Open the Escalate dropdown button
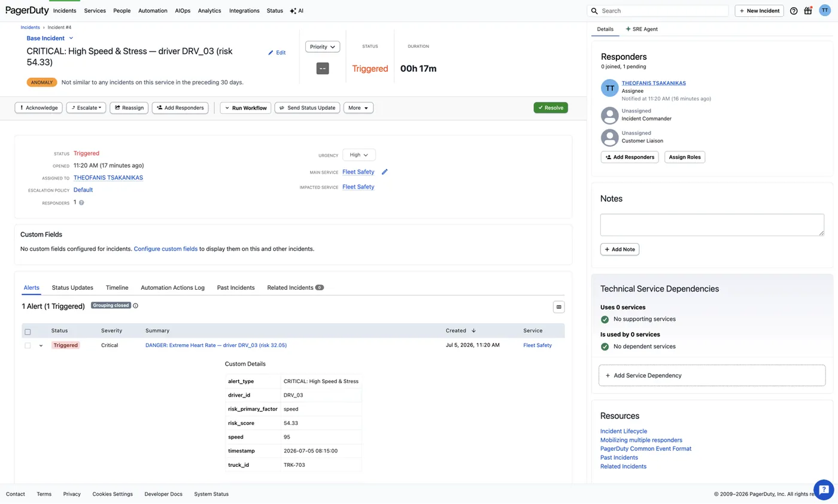838x504 pixels. [x=86, y=108]
